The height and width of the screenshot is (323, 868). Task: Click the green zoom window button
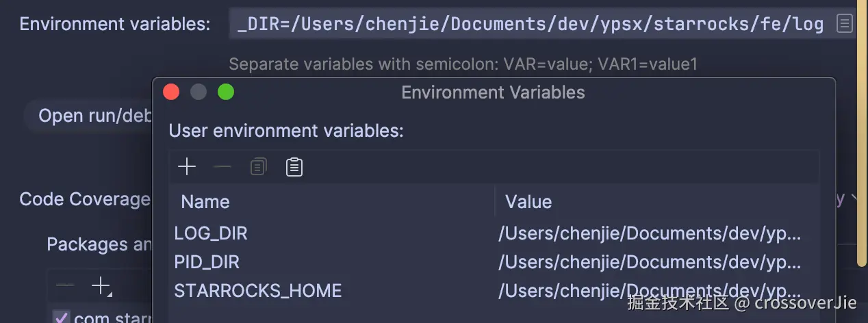point(226,92)
